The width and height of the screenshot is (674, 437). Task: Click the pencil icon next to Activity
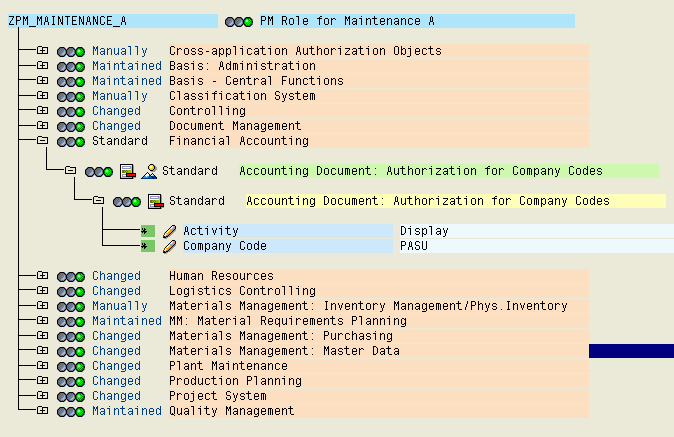coord(169,231)
